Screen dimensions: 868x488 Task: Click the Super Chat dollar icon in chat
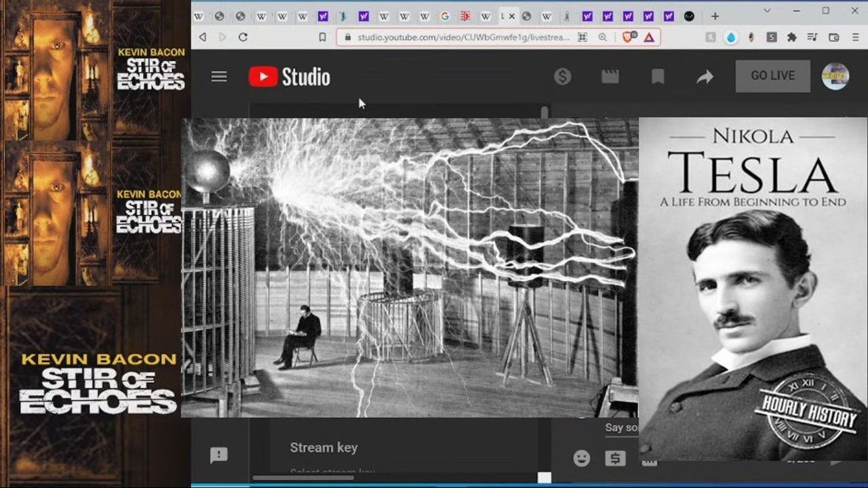click(615, 458)
